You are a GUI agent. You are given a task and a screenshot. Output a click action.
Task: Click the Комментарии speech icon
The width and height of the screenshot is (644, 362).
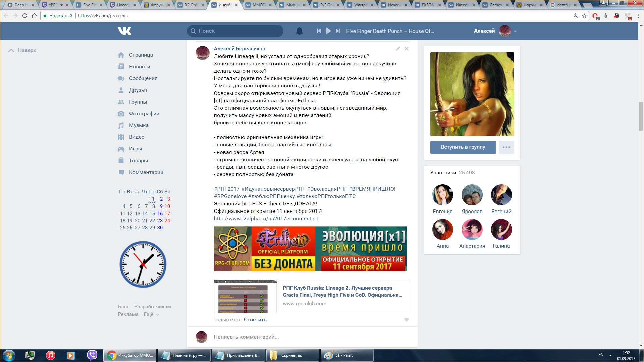(121, 172)
